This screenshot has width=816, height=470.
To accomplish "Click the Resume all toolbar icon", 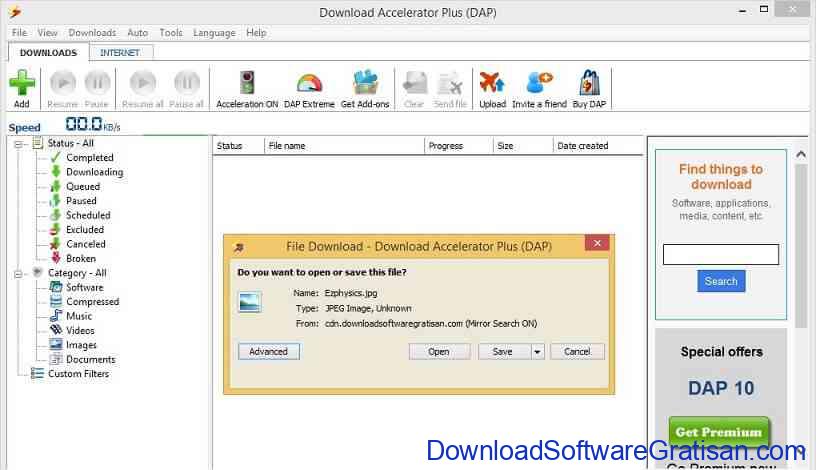I will coord(143,83).
